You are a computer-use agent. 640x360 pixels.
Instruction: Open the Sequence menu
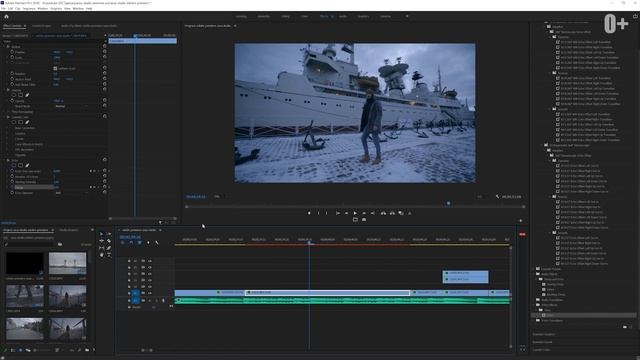(29, 8)
